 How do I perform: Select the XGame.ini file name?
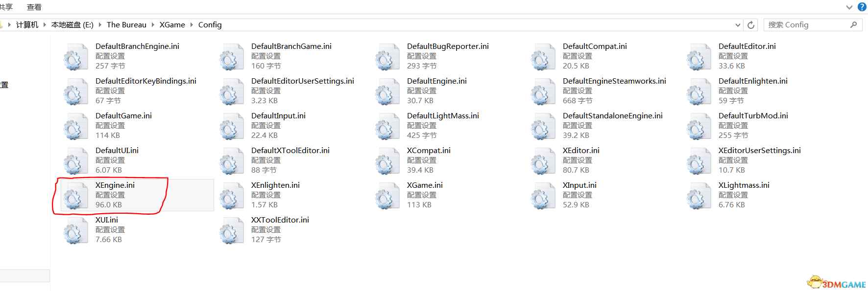point(425,185)
